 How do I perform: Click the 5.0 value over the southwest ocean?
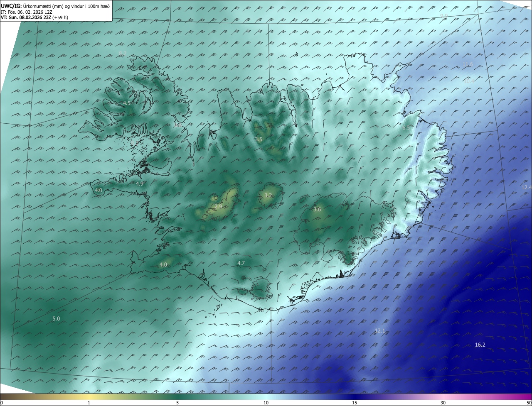(x=56, y=319)
